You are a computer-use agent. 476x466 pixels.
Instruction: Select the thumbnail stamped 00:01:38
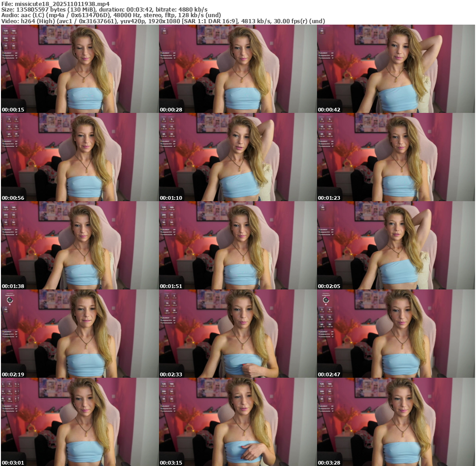coord(80,245)
